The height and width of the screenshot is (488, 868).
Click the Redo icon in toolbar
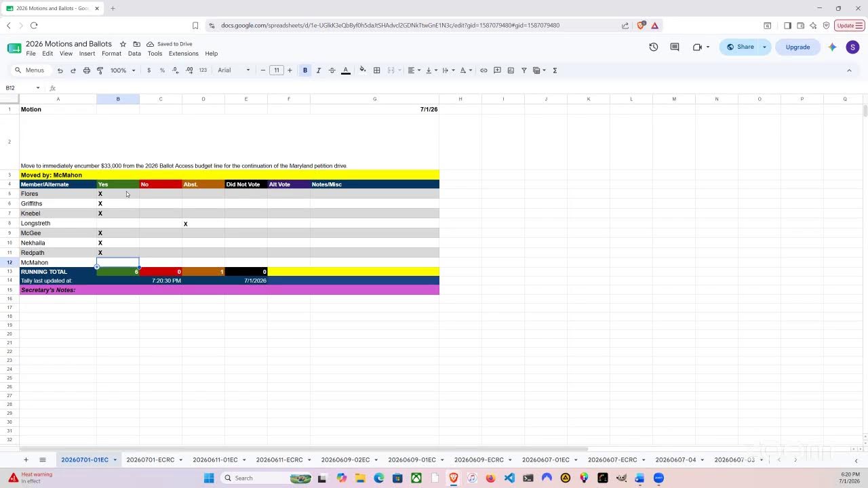[73, 70]
